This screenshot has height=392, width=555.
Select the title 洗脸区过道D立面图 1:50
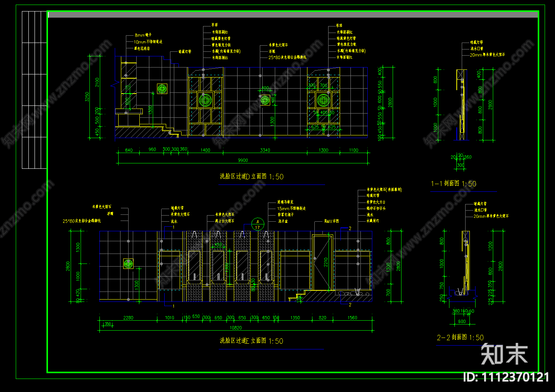point(252,176)
